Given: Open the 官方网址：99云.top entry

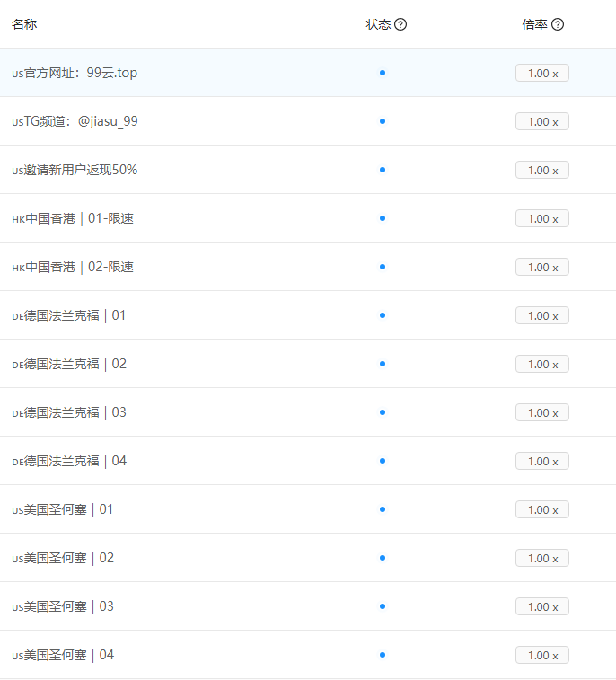Looking at the screenshot, I should tap(75, 73).
